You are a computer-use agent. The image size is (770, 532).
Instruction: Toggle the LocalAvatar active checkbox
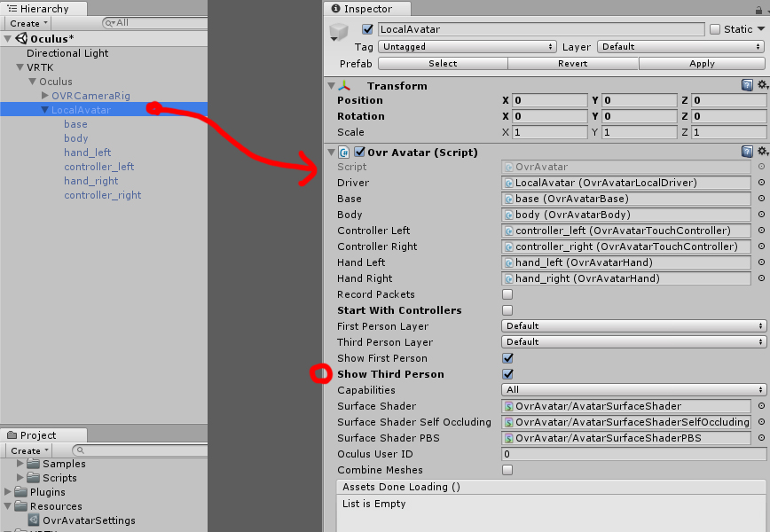click(367, 29)
